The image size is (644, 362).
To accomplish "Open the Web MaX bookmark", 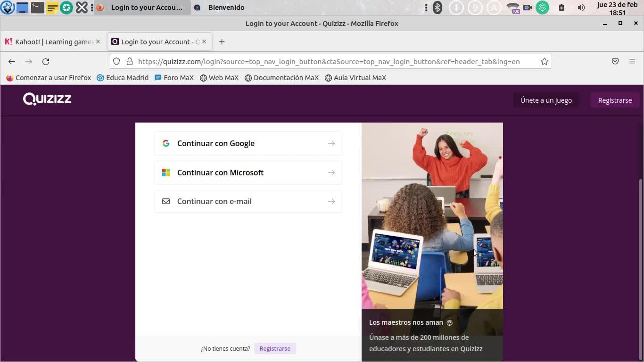I will coord(219,78).
